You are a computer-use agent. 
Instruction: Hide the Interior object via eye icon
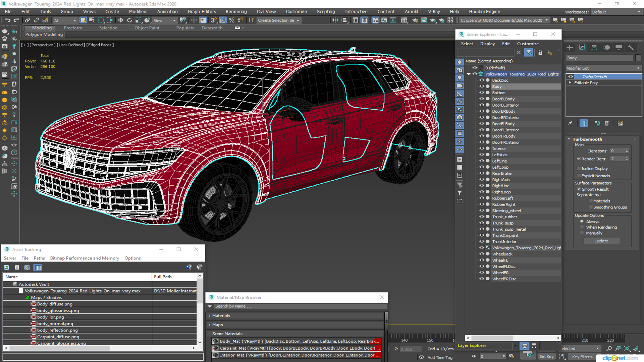(481, 148)
